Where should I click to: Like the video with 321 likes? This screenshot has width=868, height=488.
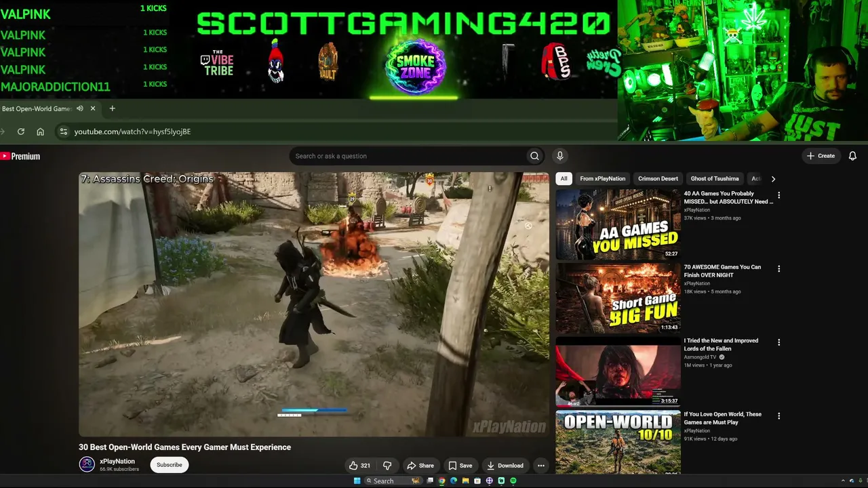(359, 466)
